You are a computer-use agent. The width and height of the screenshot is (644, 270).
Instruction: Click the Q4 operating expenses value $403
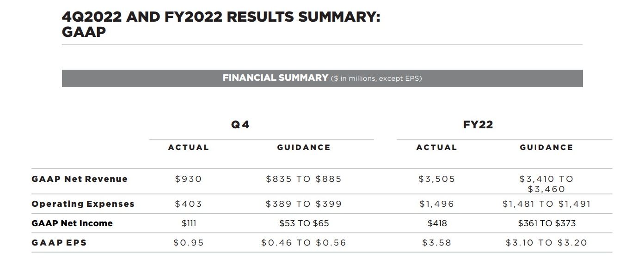click(189, 204)
